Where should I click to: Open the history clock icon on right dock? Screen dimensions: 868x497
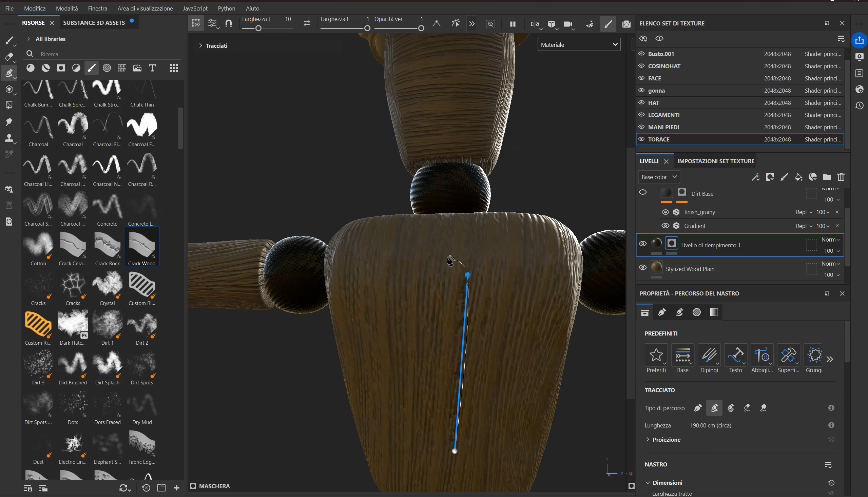pos(859,106)
